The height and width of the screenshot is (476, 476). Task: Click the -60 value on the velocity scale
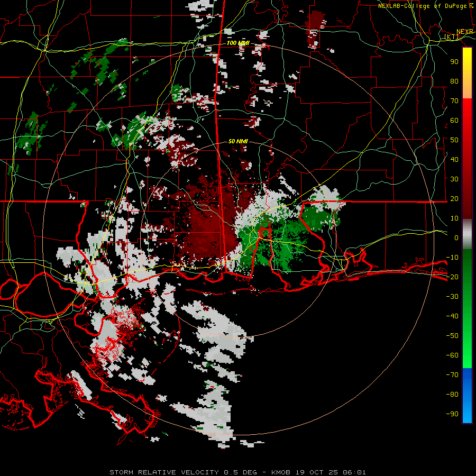pos(452,355)
